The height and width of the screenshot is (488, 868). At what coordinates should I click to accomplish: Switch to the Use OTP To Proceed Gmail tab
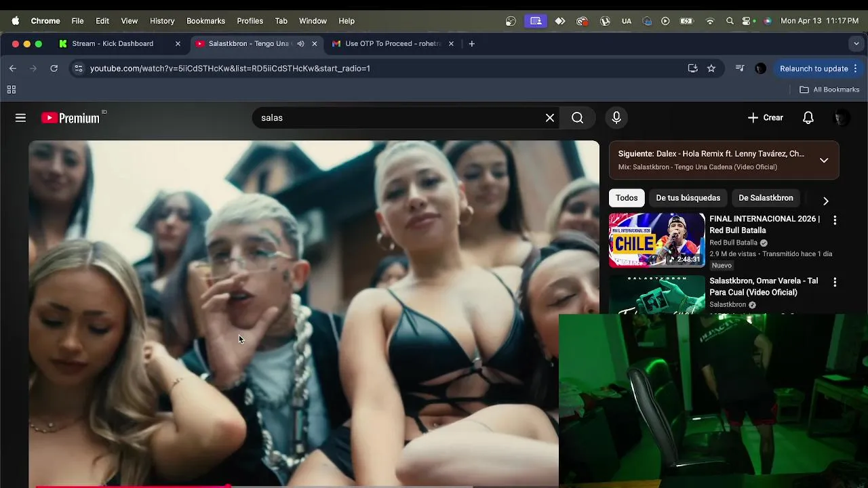[x=393, y=43]
